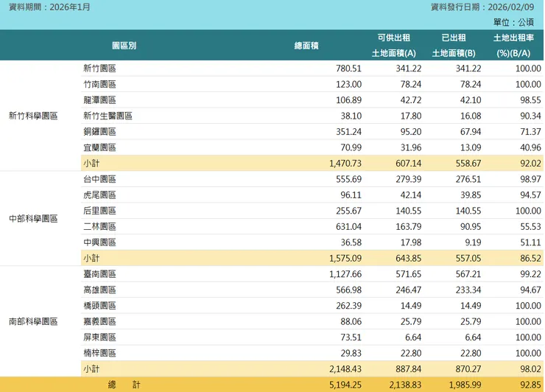Click the 土地出租率(%)(B/A) column header
The height and width of the screenshot is (392, 545).
tap(513, 46)
